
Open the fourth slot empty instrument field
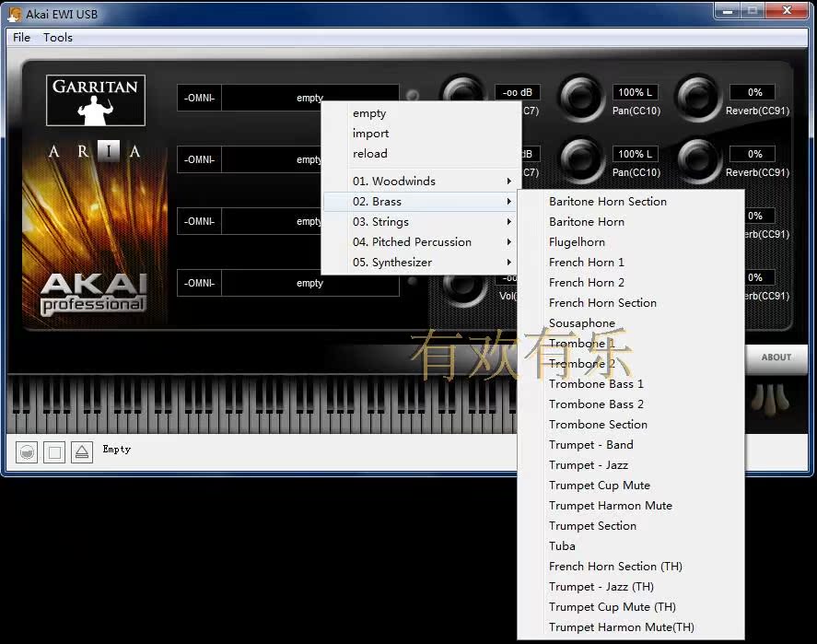click(310, 283)
